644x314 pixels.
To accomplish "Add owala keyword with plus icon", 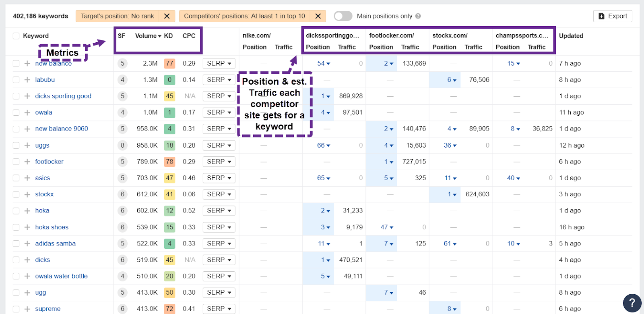I will (27, 112).
